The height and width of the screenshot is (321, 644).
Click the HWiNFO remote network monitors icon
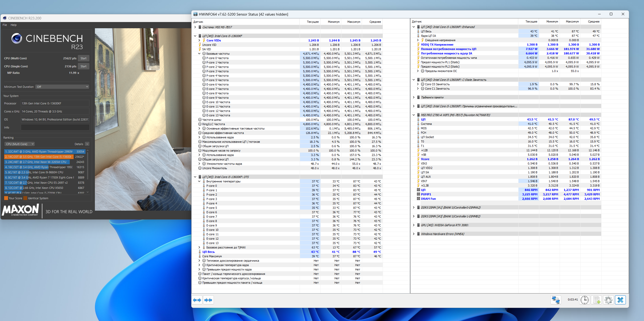coord(556,300)
